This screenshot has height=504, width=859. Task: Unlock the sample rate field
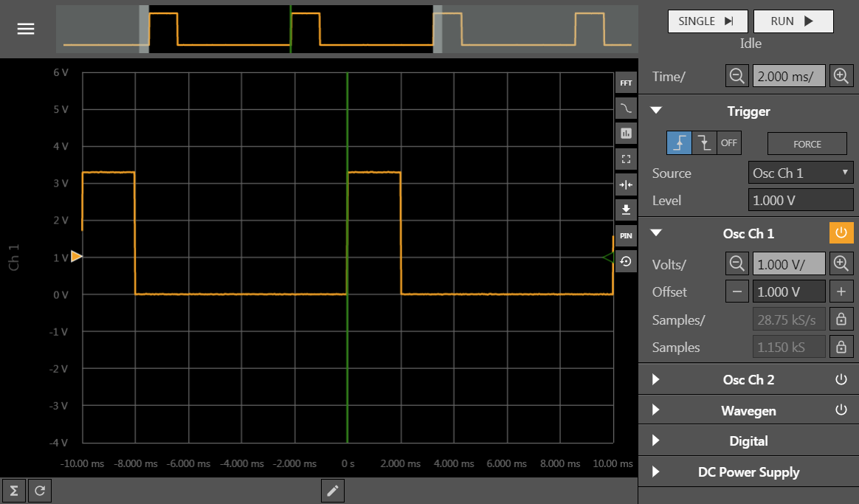pyautogui.click(x=841, y=319)
